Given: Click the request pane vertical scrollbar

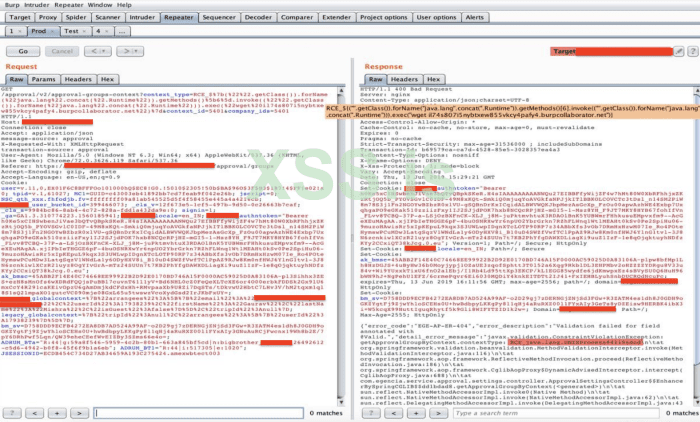Looking at the screenshot, I should [341, 246].
